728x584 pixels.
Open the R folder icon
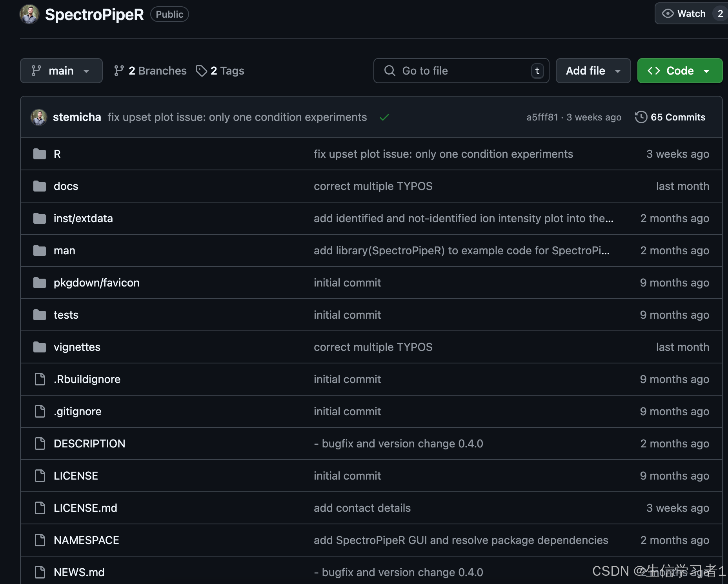coord(40,154)
